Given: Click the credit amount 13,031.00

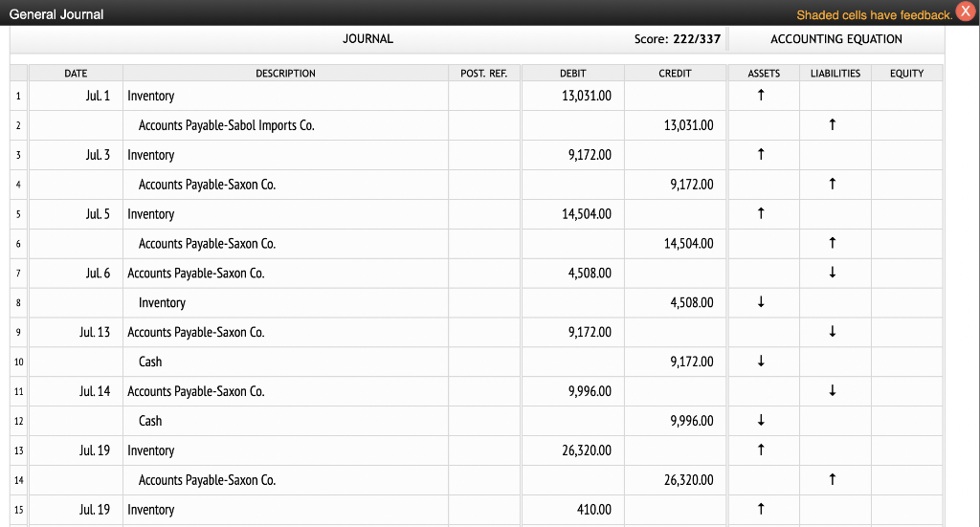Looking at the screenshot, I should tap(688, 125).
